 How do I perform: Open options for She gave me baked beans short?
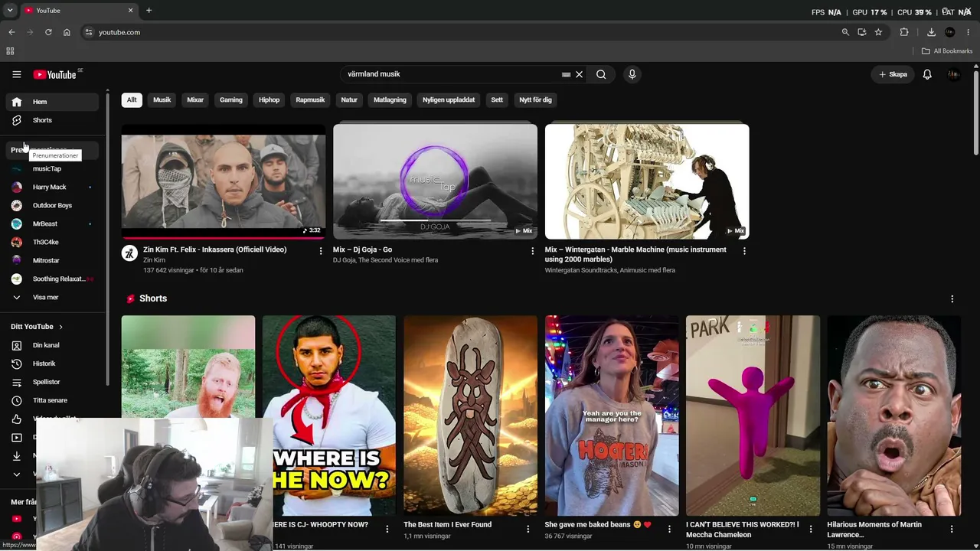[669, 529]
